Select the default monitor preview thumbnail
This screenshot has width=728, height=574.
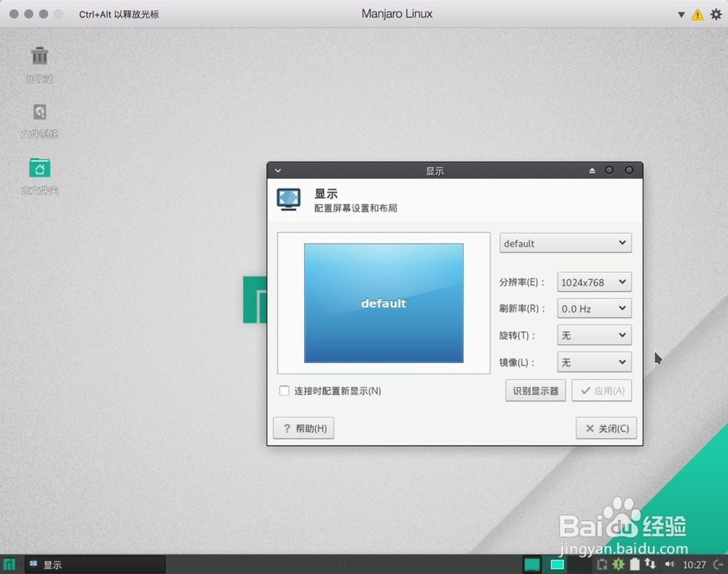click(x=384, y=303)
